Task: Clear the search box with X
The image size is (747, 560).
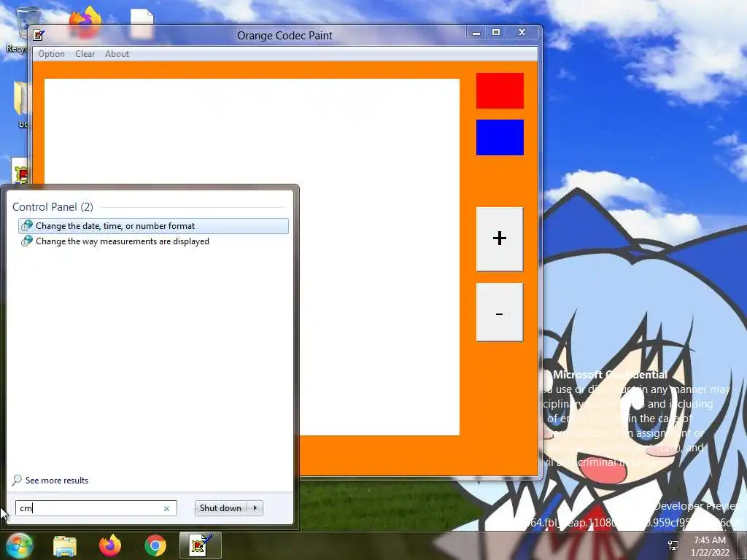Action: pos(167,508)
